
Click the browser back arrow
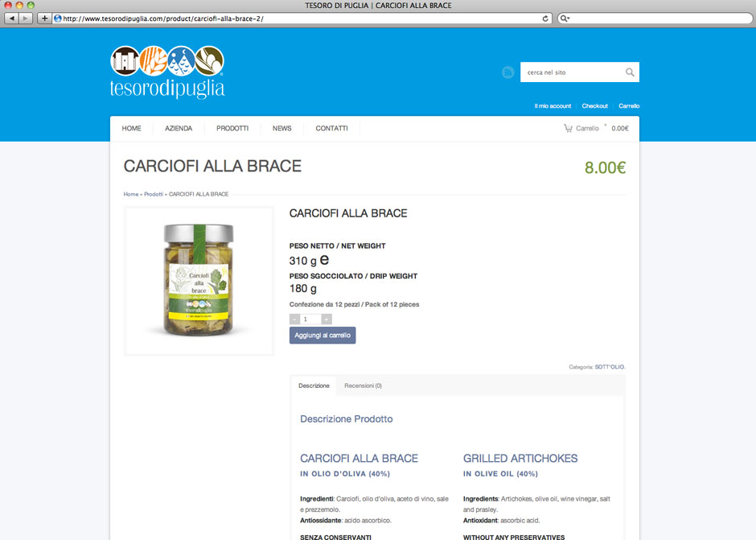(11, 19)
